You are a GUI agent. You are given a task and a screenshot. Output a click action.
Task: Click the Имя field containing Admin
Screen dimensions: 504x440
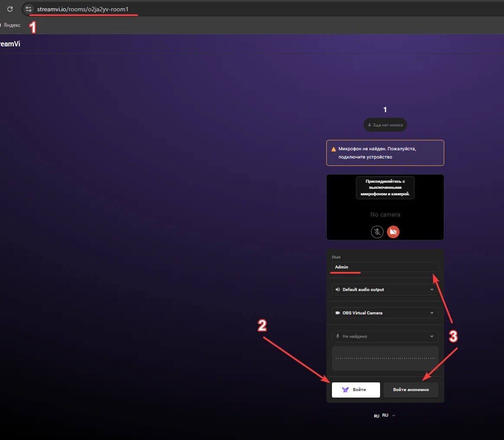click(x=385, y=267)
